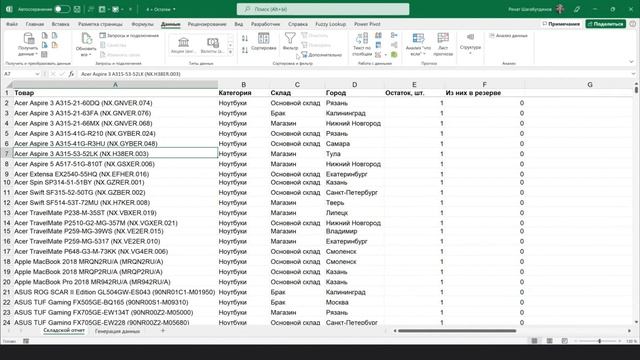The height and width of the screenshot is (360, 640).
Task: Click the Refresh All (Обновить все) icon
Action: pos(86,39)
